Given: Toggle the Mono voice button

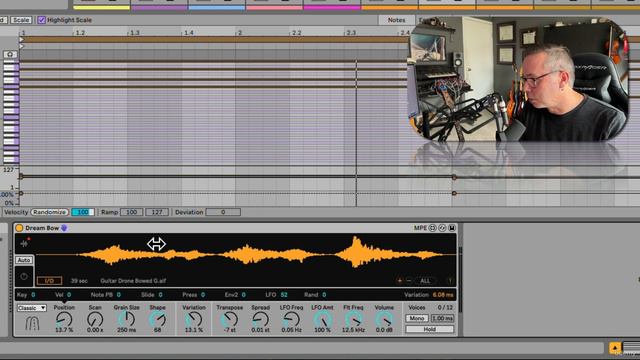Looking at the screenshot, I should (417, 318).
